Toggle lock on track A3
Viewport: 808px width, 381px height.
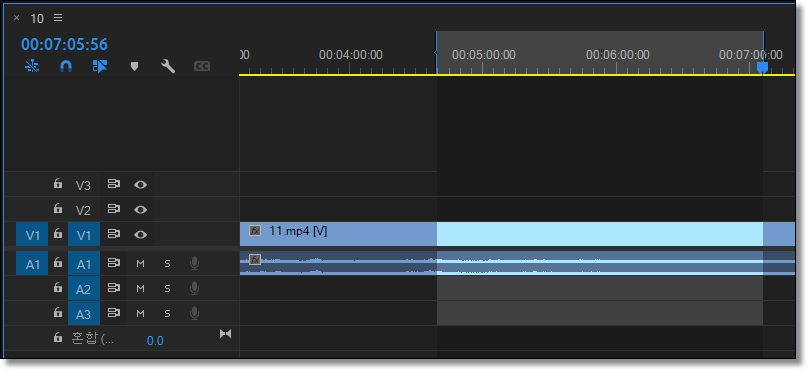pos(58,312)
